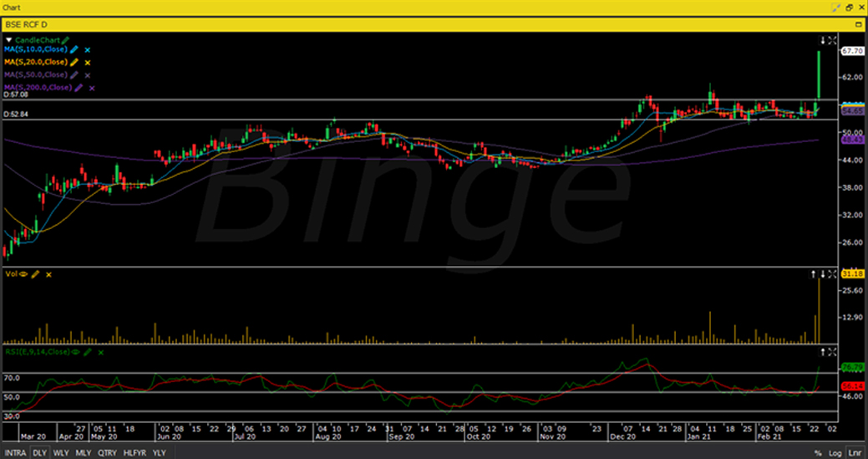Click the 67.70 last price marker on the axis
Screen dimensions: 868x459
(x=853, y=51)
